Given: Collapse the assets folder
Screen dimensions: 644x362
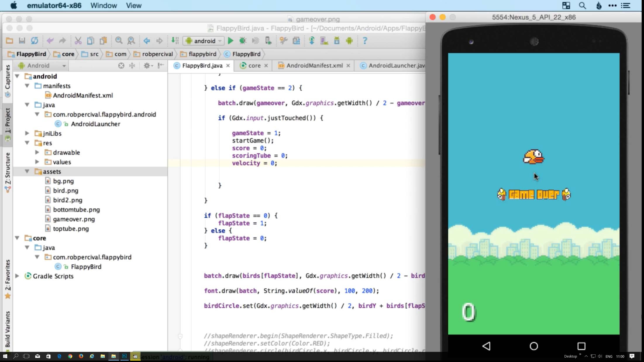Looking at the screenshot, I should point(27,171).
